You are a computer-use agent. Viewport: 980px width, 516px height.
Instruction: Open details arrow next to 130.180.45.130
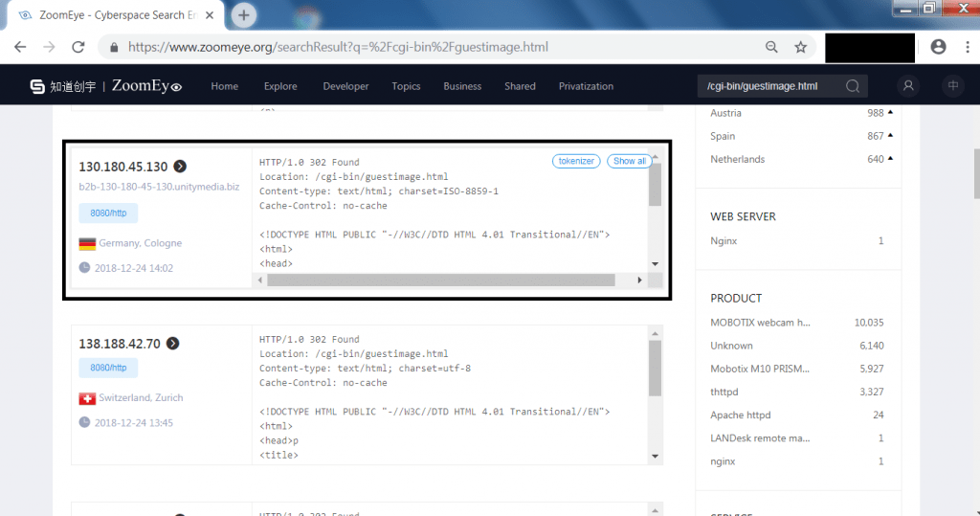pyautogui.click(x=180, y=167)
